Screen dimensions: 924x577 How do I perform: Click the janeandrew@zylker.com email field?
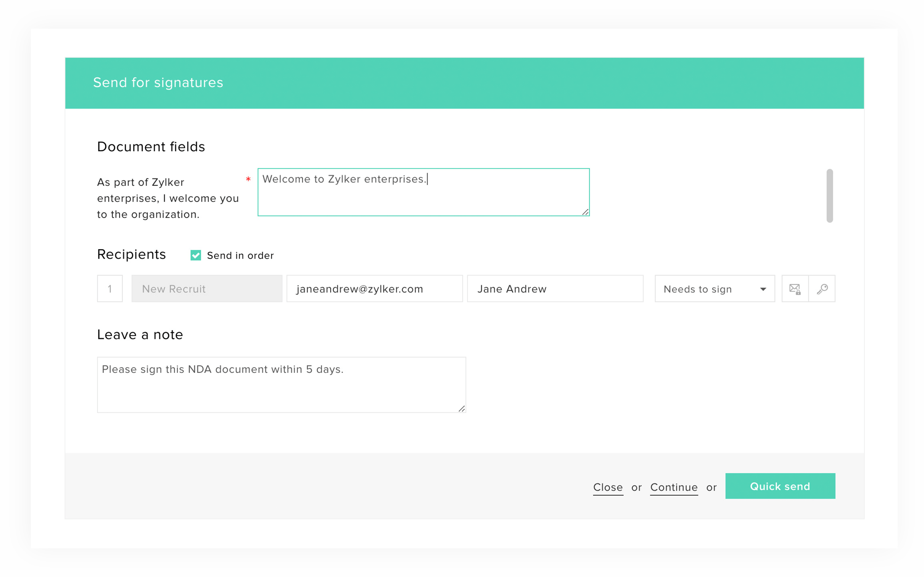tap(374, 288)
